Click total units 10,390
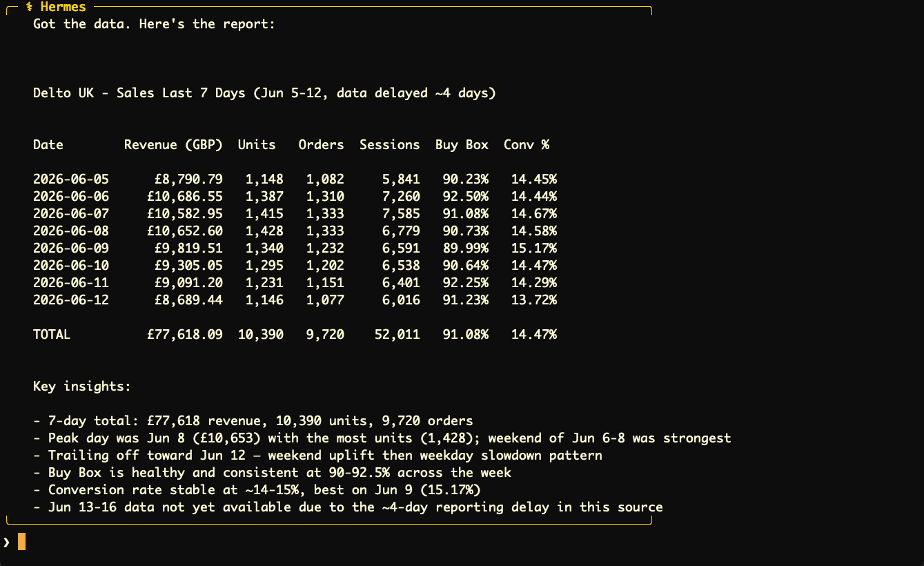 coord(261,335)
